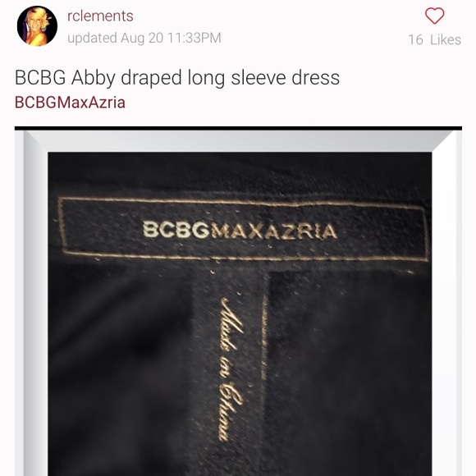
Task: Open rclements' round profile avatar
Action: coord(37,26)
